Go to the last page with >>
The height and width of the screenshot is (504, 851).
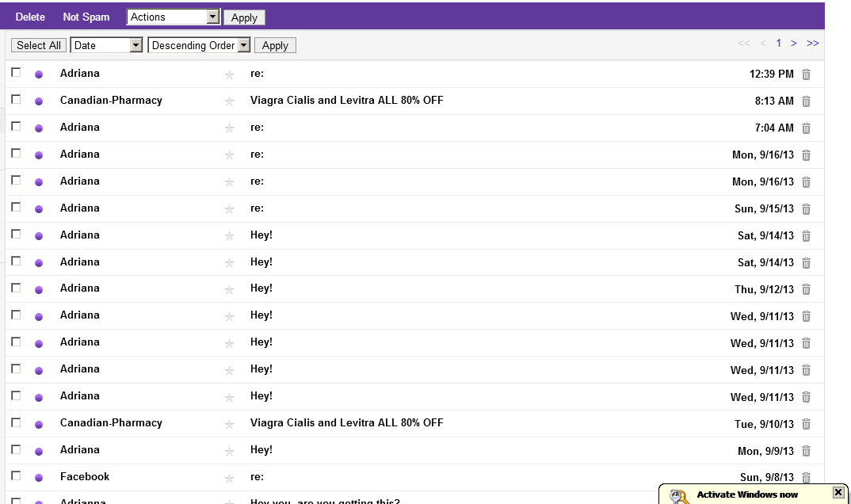(x=812, y=44)
